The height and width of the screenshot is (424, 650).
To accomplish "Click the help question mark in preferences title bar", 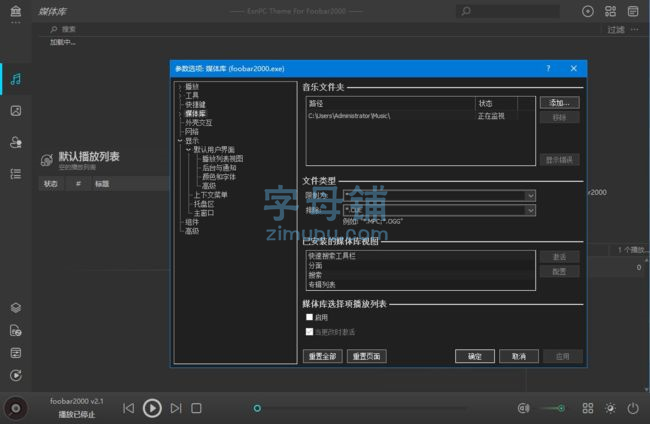I will point(548,68).
